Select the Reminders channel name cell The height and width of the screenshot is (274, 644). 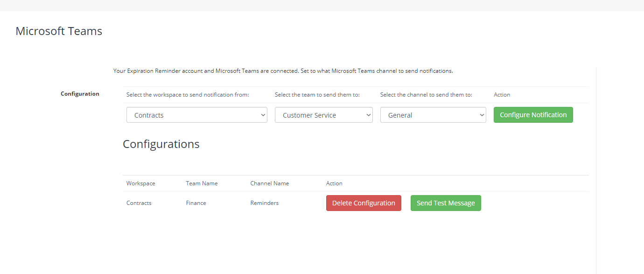click(264, 203)
